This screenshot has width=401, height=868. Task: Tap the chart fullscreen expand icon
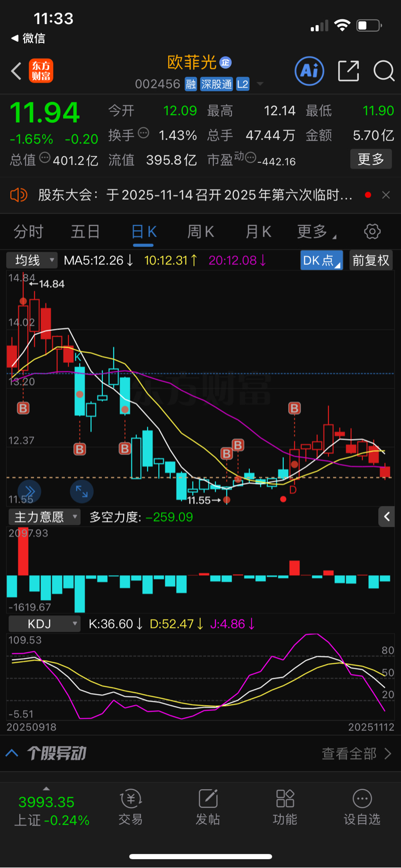tap(82, 491)
